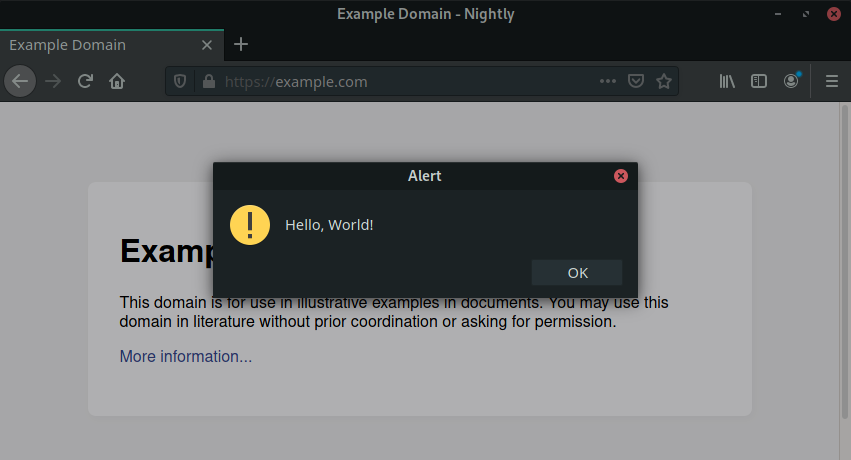Go to the Home page
This screenshot has width=851, height=460.
click(x=117, y=81)
